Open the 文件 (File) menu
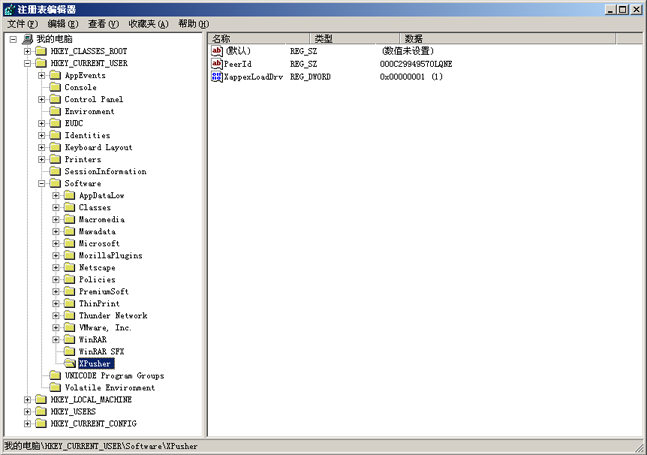Screen dimensions: 647x455 point(22,24)
